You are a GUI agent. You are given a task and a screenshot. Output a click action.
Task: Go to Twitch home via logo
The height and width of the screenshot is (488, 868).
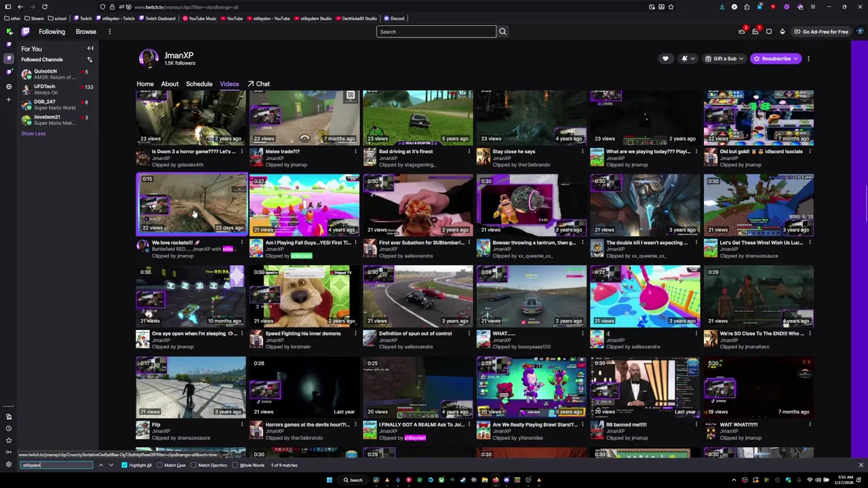(25, 32)
